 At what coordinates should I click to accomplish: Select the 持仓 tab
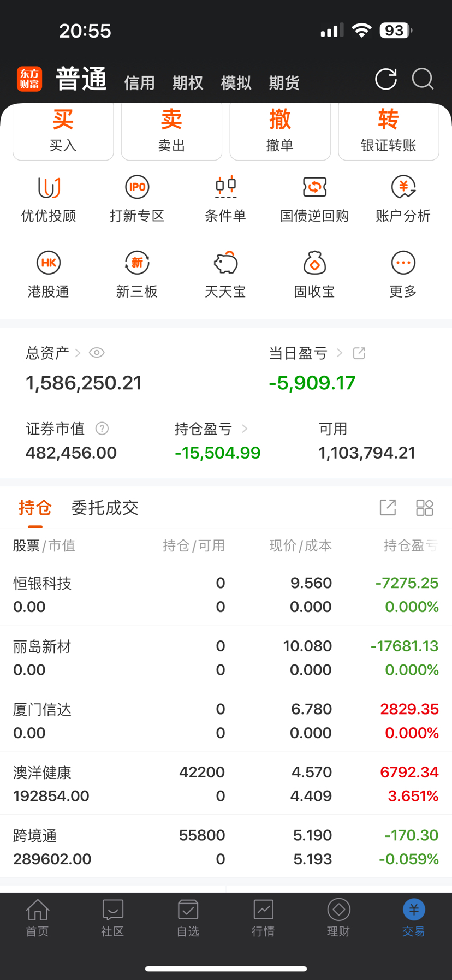[35, 508]
